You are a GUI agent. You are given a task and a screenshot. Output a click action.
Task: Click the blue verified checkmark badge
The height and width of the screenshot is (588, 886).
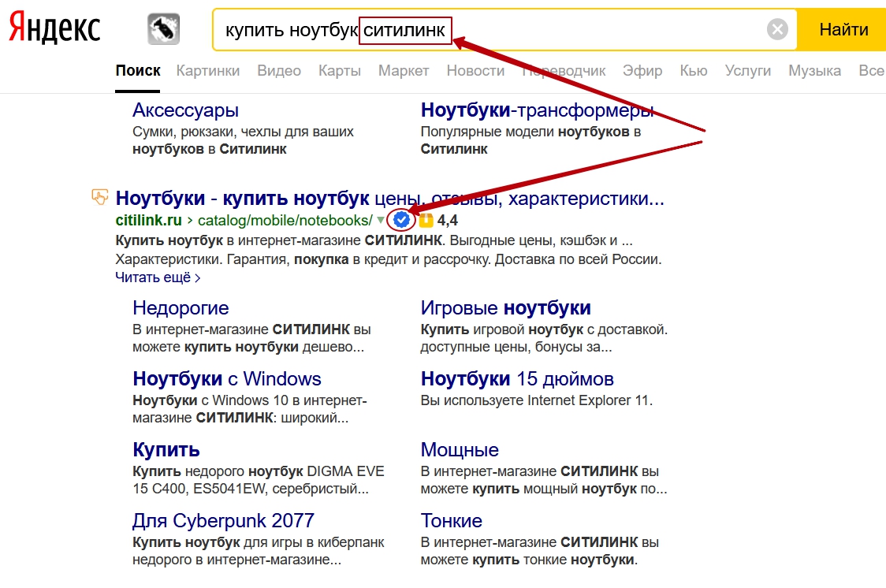click(x=401, y=220)
